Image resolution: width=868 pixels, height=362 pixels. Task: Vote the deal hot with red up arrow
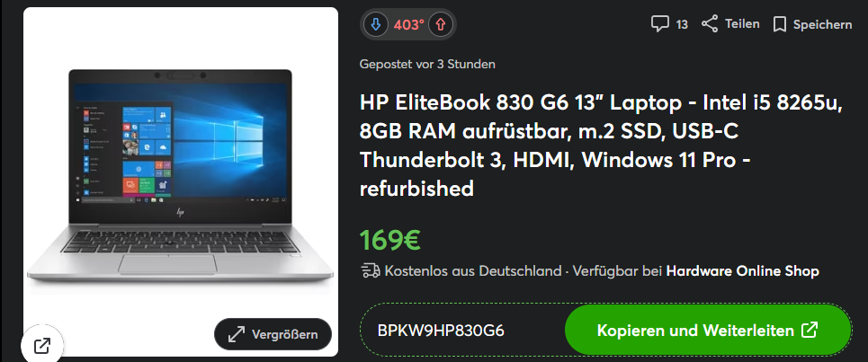click(x=441, y=24)
